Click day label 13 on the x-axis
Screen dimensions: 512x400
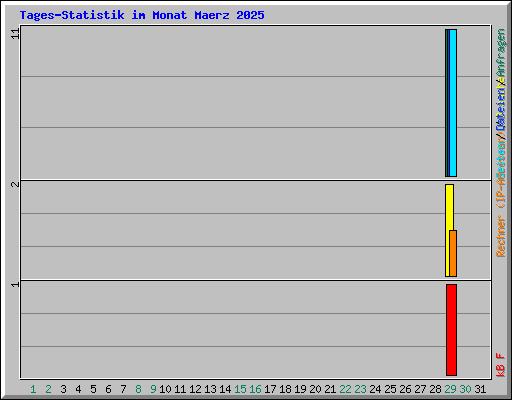click(x=210, y=389)
